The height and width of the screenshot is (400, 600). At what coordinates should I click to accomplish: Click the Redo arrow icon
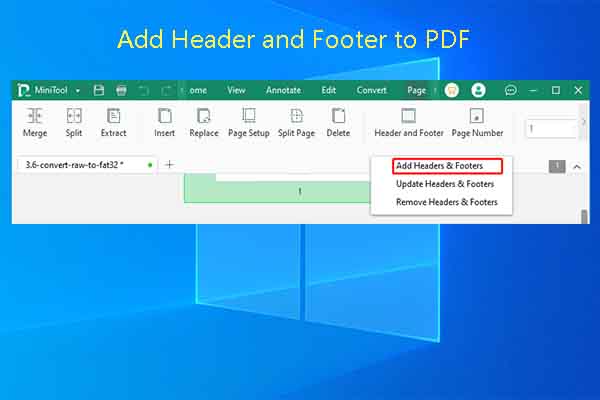tap(166, 91)
